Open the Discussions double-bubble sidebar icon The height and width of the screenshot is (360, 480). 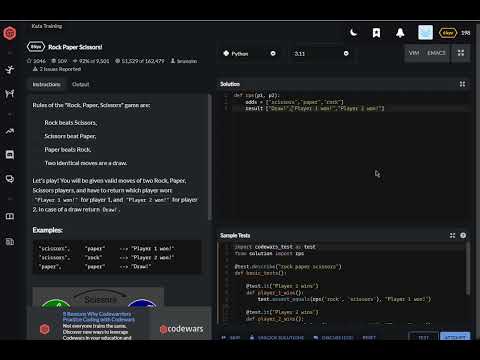(x=10, y=179)
